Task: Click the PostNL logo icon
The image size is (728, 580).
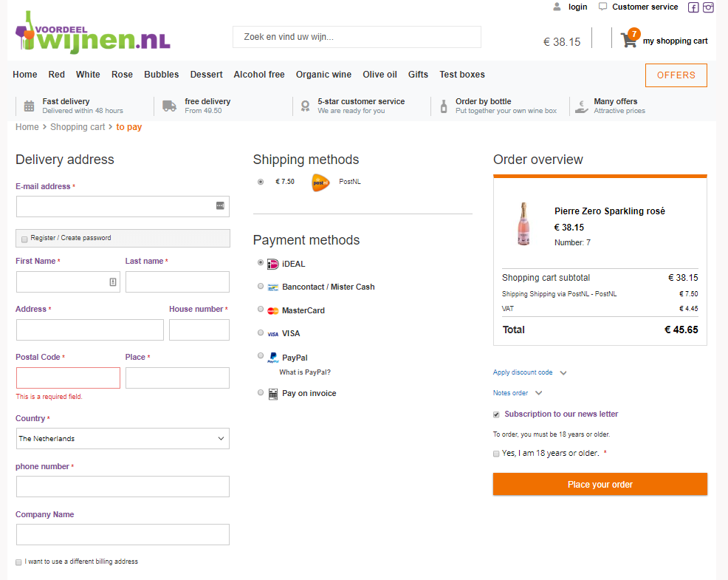Action: 320,182
